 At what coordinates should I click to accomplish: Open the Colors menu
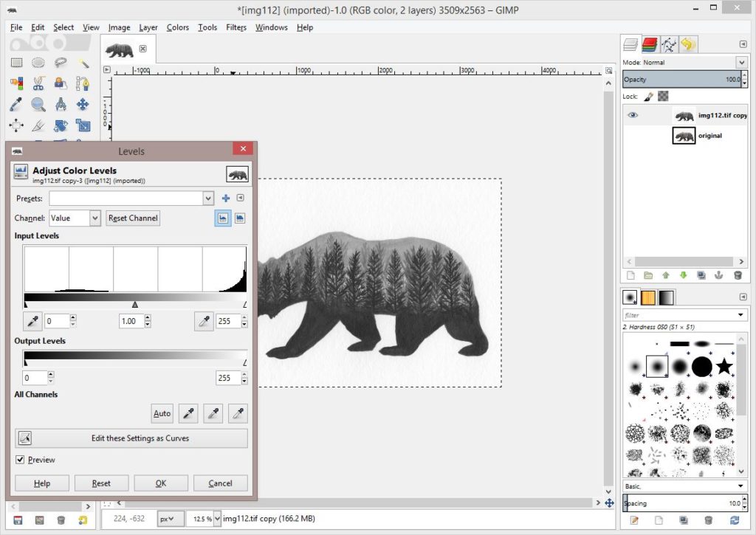[x=177, y=27]
